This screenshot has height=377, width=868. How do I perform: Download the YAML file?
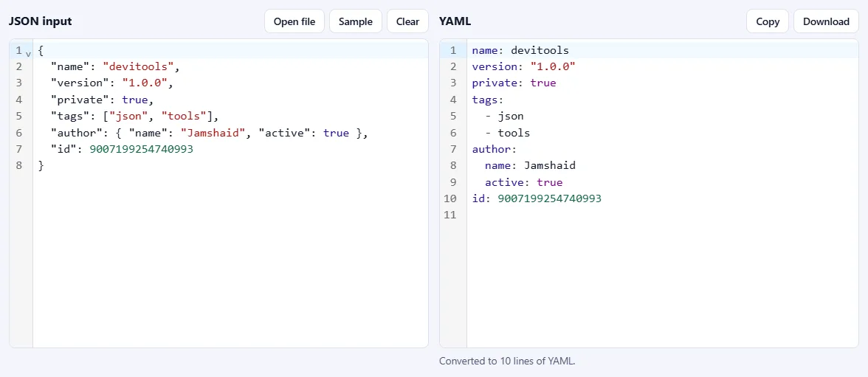point(826,21)
